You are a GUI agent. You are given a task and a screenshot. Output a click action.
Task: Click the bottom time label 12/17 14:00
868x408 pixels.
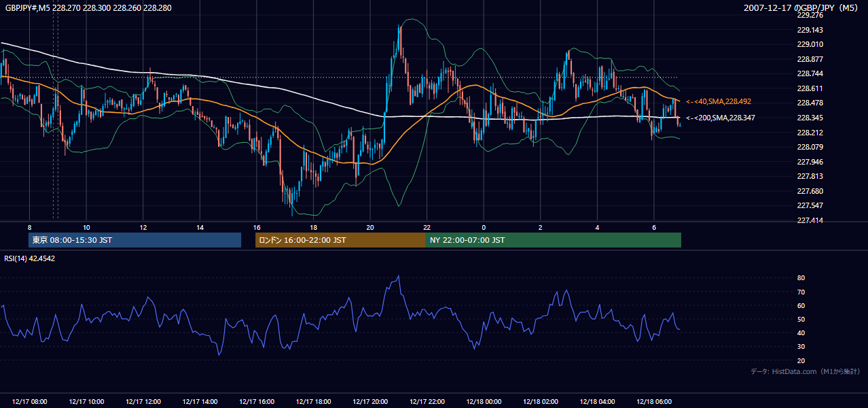pyautogui.click(x=200, y=402)
